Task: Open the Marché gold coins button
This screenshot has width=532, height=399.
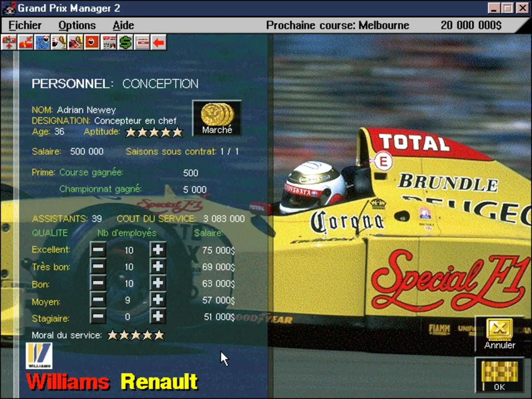Action: point(217,118)
